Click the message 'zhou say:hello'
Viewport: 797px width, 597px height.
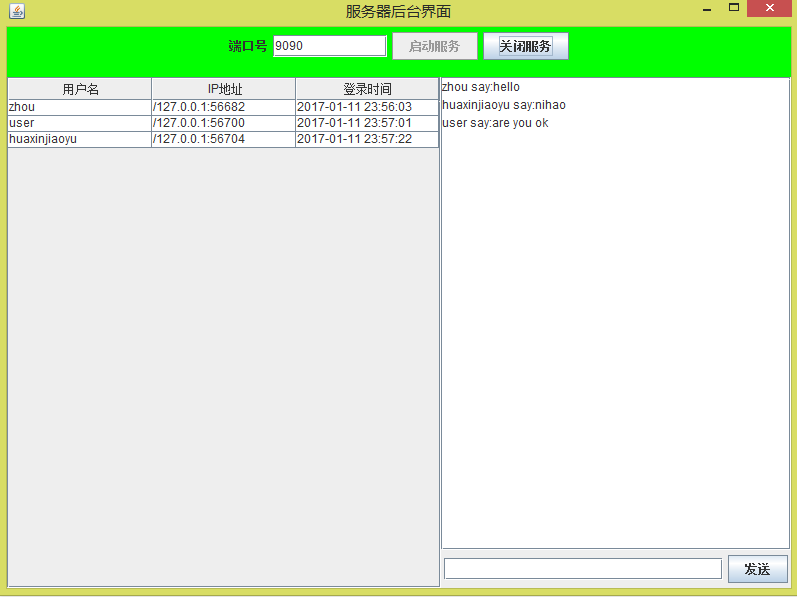point(481,87)
